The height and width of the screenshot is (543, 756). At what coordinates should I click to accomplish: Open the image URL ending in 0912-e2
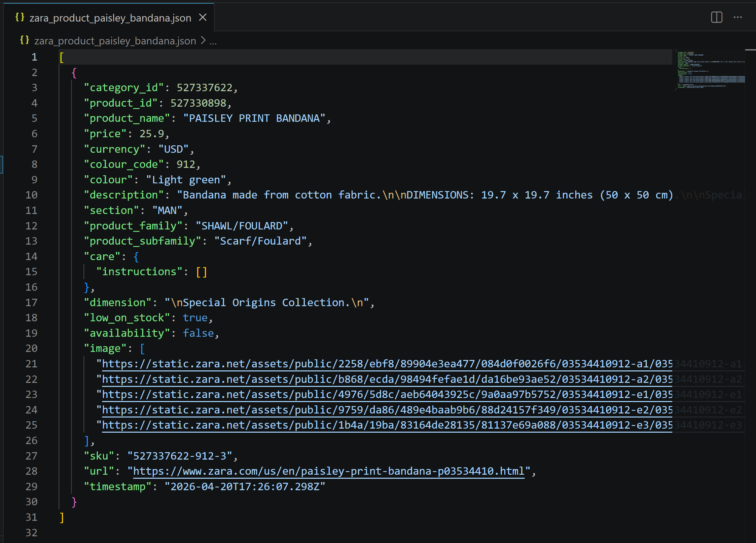387,410
